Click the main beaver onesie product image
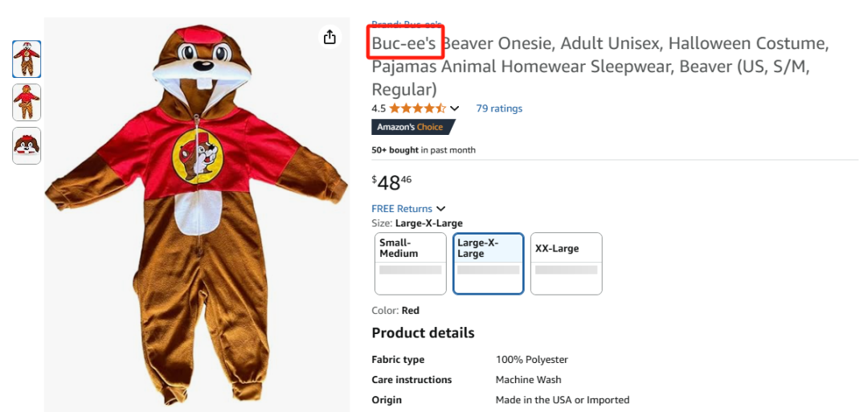868x412 pixels. pyautogui.click(x=197, y=217)
